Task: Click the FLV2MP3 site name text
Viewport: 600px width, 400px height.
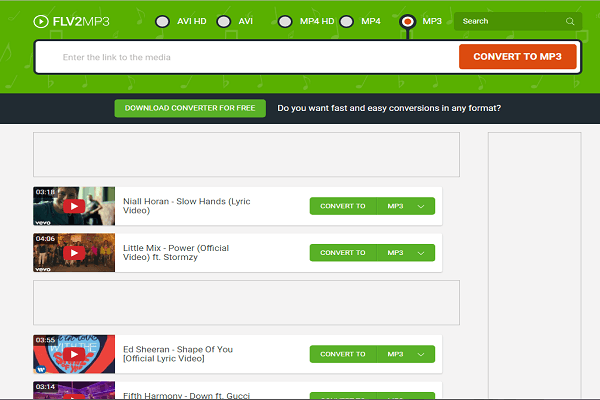Action: (x=81, y=21)
